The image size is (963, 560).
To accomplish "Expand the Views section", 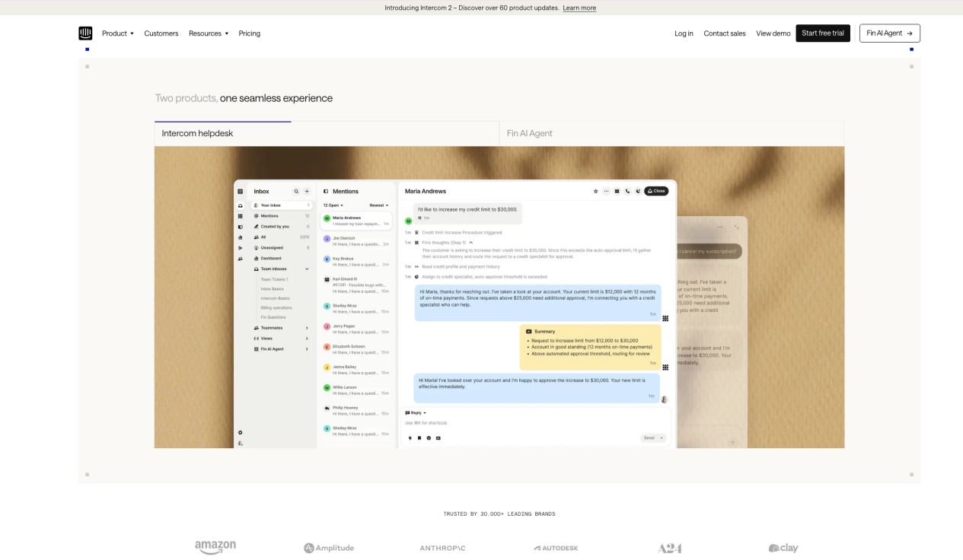I will tap(307, 338).
